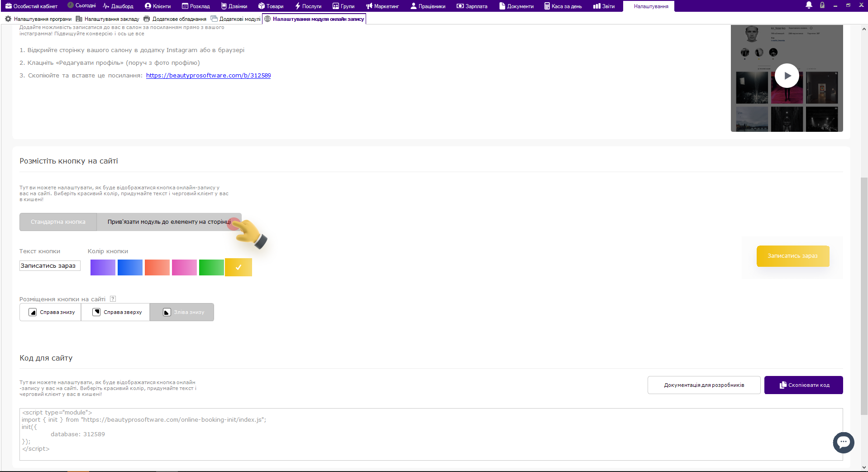Open the Сьогодні tab
The width and height of the screenshot is (868, 472).
[82, 6]
